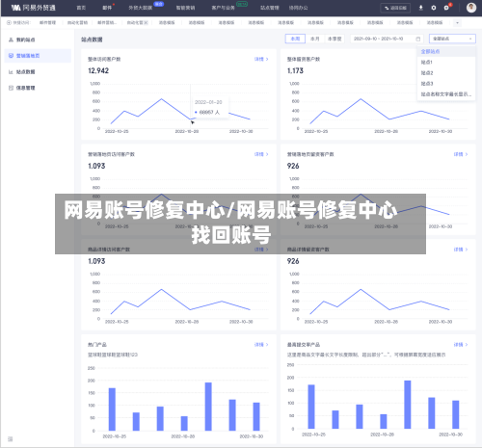Pick 站点3 in the dropdown list
This screenshot has height=448, width=482.
pos(446,84)
